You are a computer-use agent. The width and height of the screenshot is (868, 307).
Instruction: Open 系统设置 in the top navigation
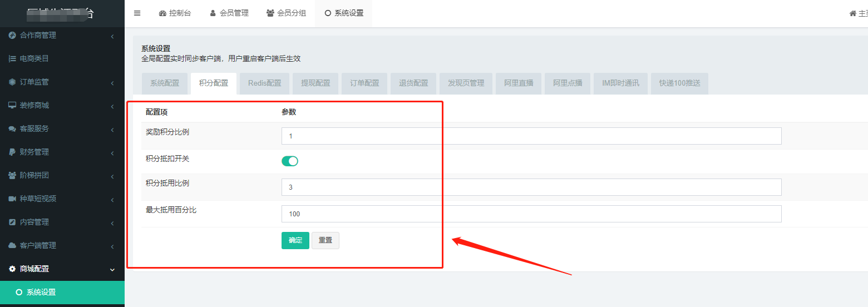click(344, 13)
